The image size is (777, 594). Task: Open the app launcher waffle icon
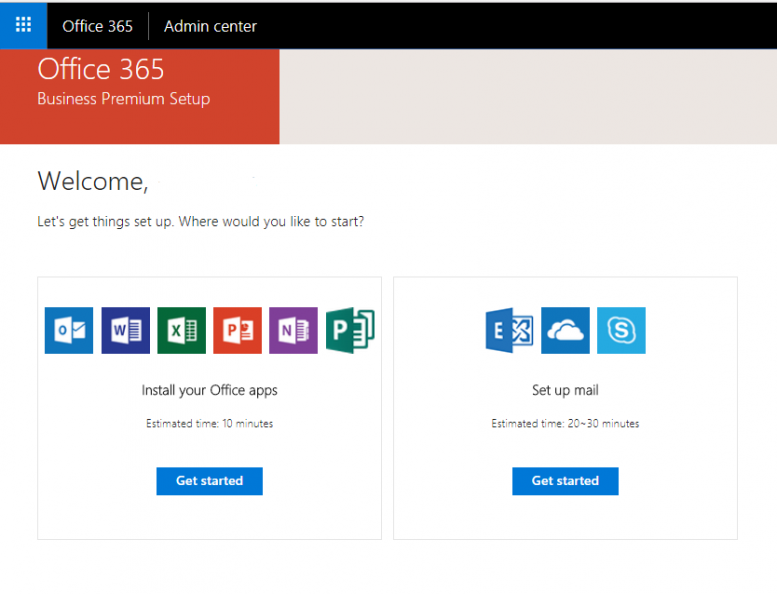[x=23, y=25]
